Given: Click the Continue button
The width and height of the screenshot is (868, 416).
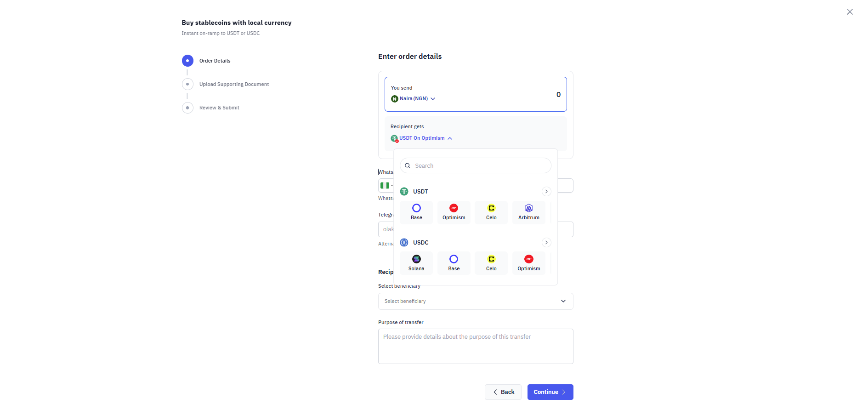Looking at the screenshot, I should tap(550, 392).
